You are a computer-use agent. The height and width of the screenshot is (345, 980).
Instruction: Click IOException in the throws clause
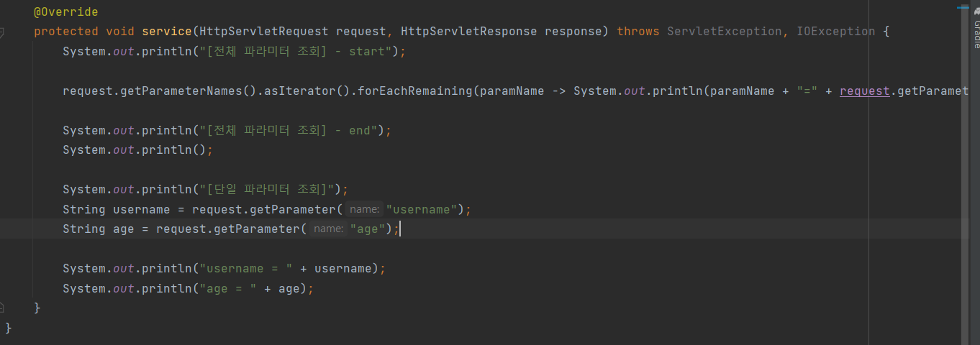[835, 32]
